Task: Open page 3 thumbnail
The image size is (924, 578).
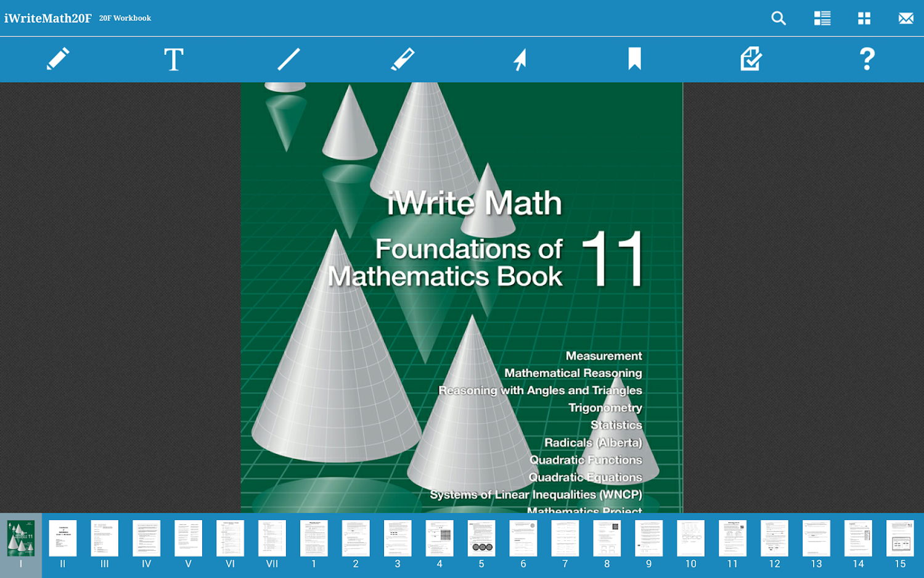Action: point(398,538)
